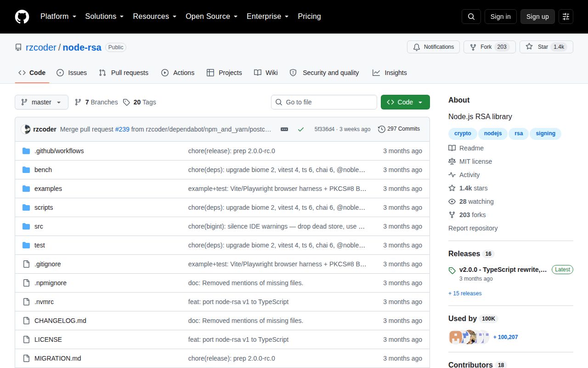Click the rzcoder avatar in commit bar
588x368 pixels.
point(26,129)
